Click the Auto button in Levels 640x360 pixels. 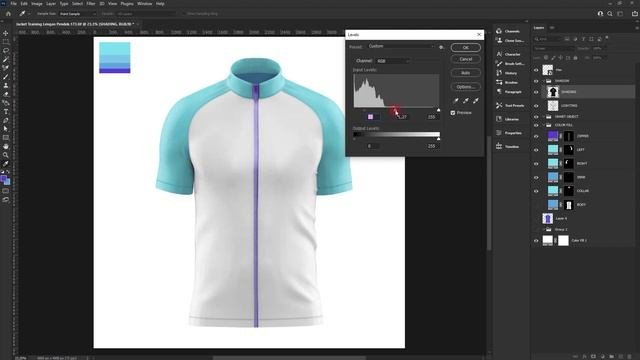tap(466, 73)
